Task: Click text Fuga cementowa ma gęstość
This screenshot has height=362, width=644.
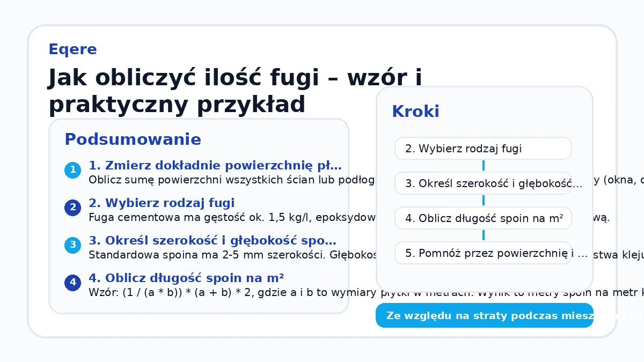Action: click(x=232, y=218)
